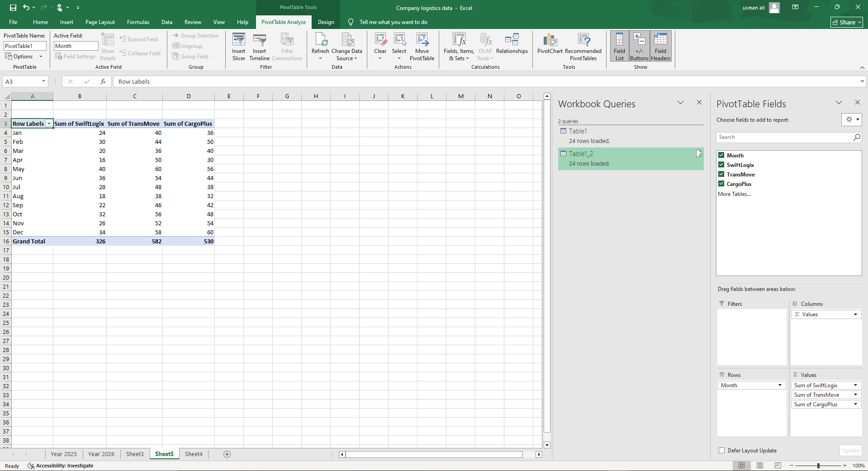Open the Formulas ribbon tab
Screen dimensions: 868x471
pos(138,22)
